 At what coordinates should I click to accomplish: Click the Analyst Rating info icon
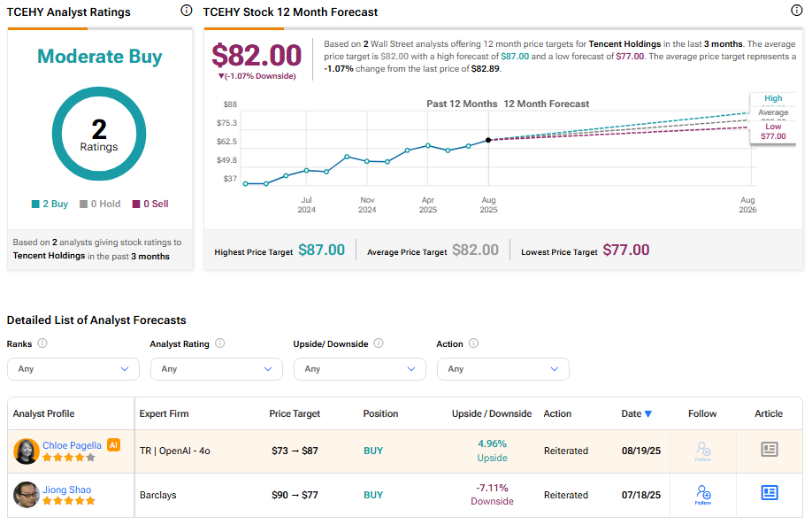pyautogui.click(x=219, y=343)
